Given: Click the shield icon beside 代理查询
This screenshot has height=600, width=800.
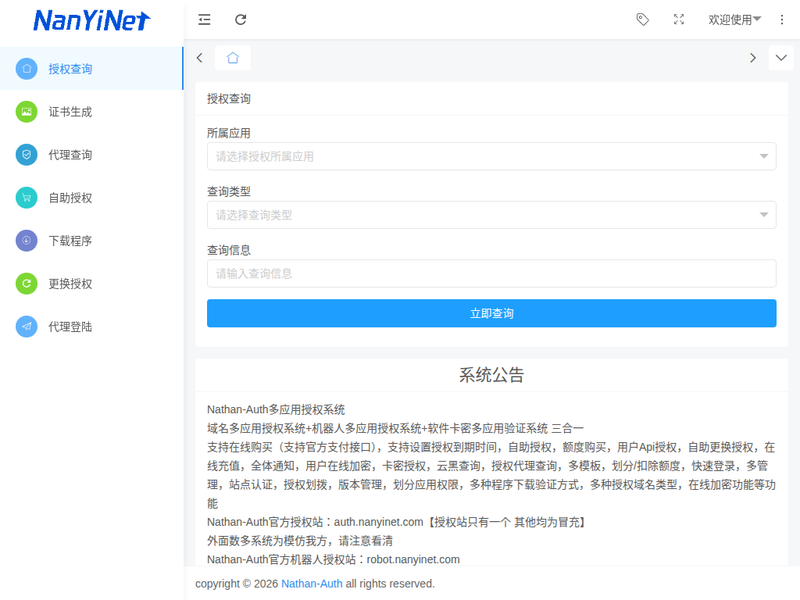Looking at the screenshot, I should 27,155.
